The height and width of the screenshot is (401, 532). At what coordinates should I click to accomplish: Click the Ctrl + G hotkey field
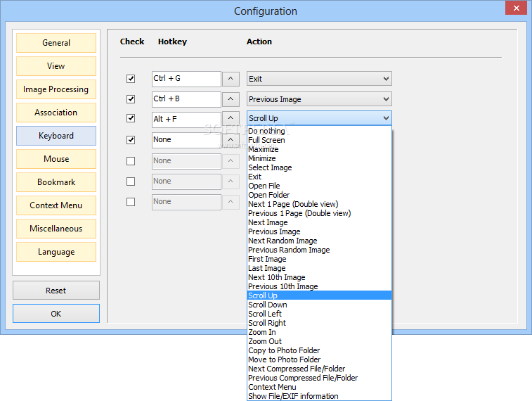pyautogui.click(x=186, y=79)
